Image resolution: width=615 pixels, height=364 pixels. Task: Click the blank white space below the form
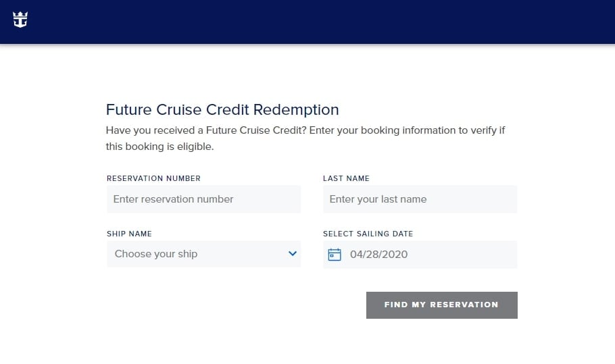click(x=307, y=343)
